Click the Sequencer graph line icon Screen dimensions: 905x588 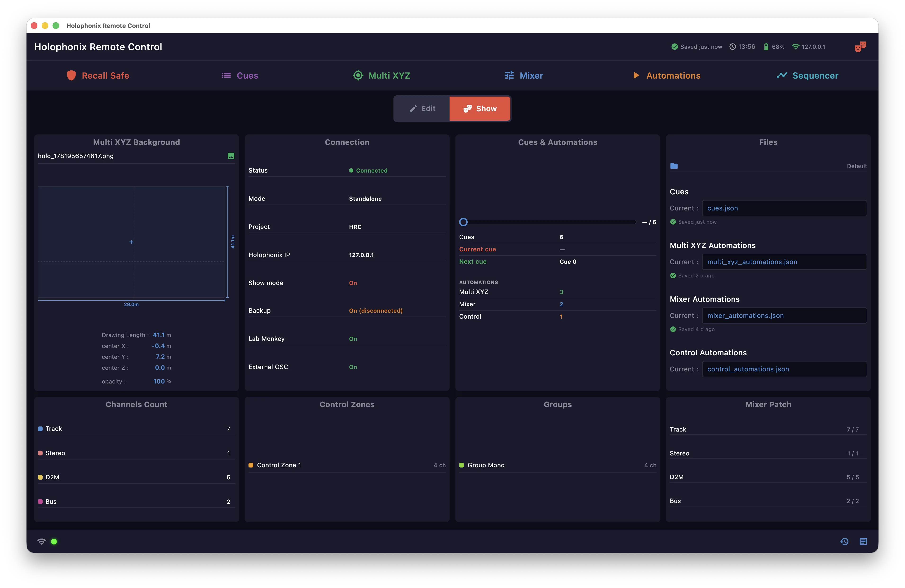782,75
